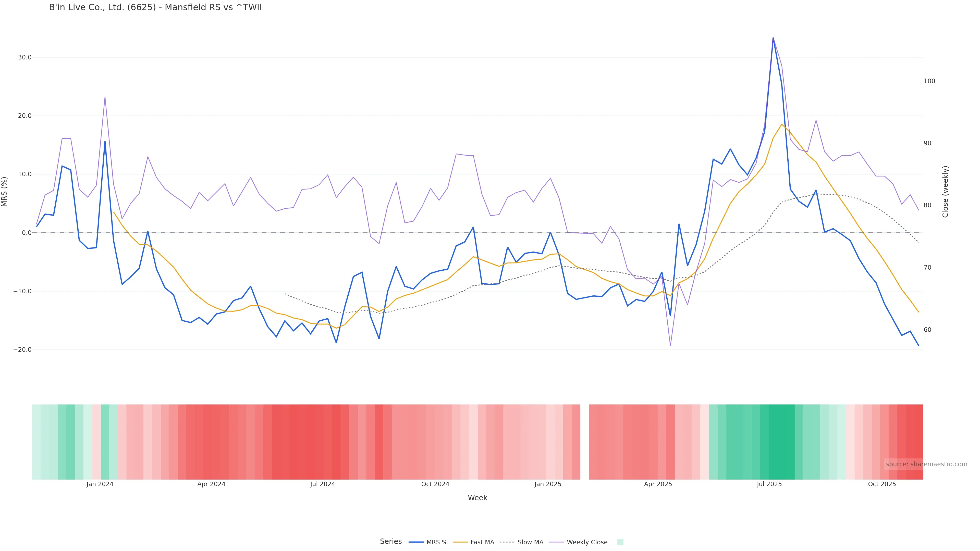
Task: Select the Jan 2024 week label
Action: point(100,484)
